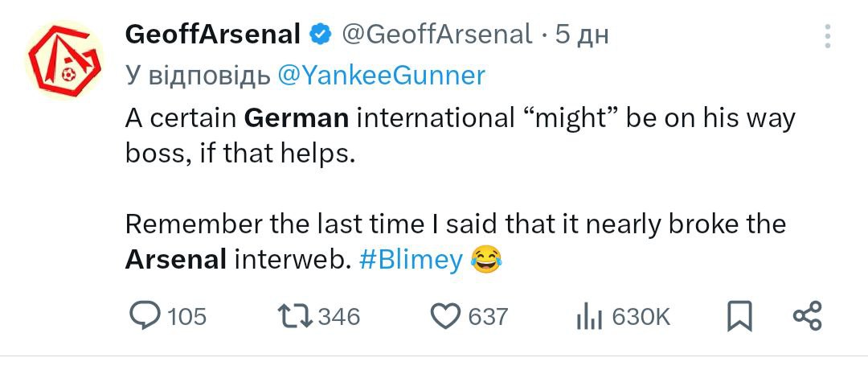This screenshot has height=366, width=868.
Task: Click the 105 replies count
Action: tap(188, 317)
